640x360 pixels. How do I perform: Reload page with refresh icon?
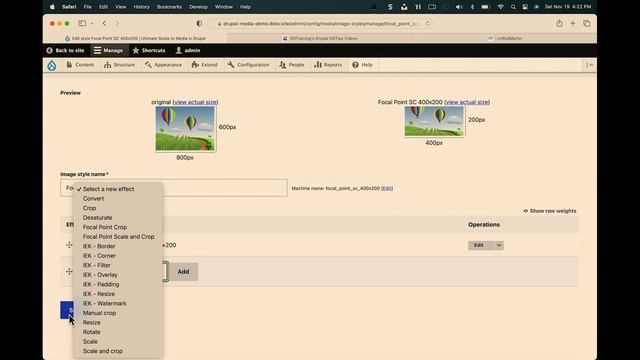click(427, 24)
